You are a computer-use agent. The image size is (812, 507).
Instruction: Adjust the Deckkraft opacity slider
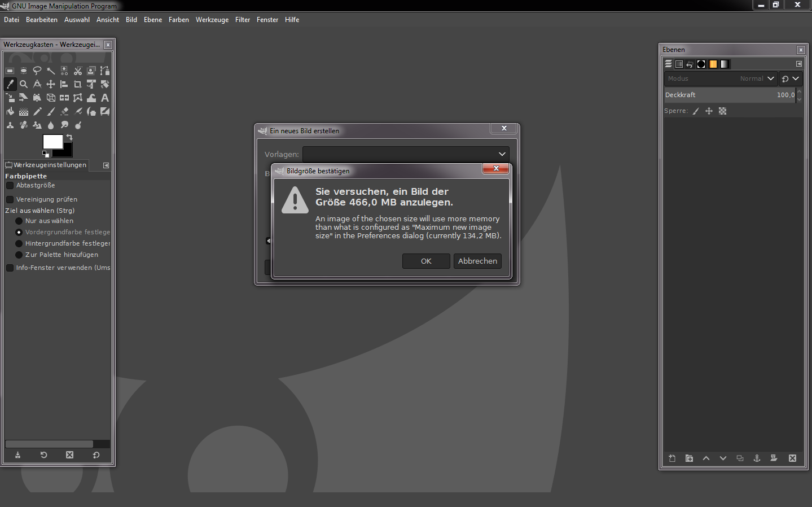(730, 95)
